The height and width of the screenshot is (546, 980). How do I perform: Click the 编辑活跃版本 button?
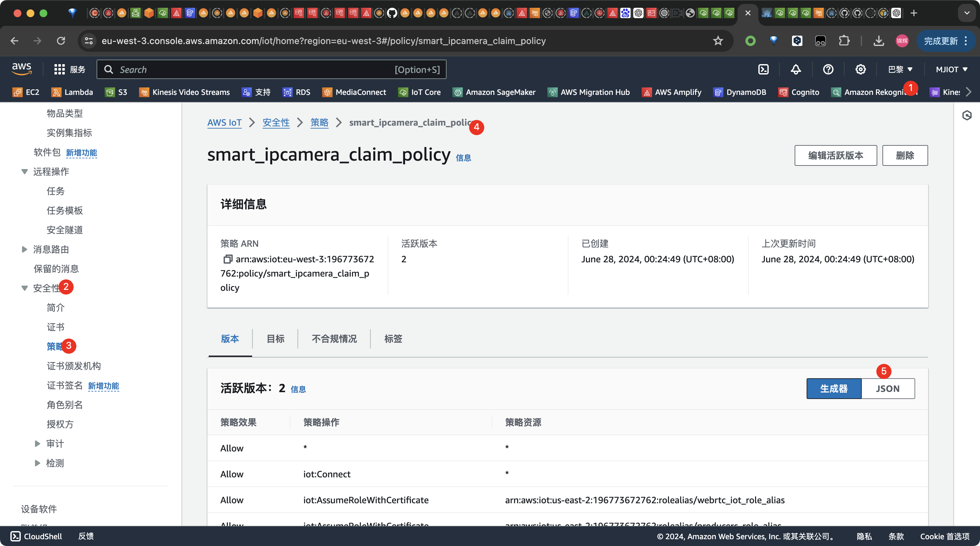pyautogui.click(x=835, y=155)
